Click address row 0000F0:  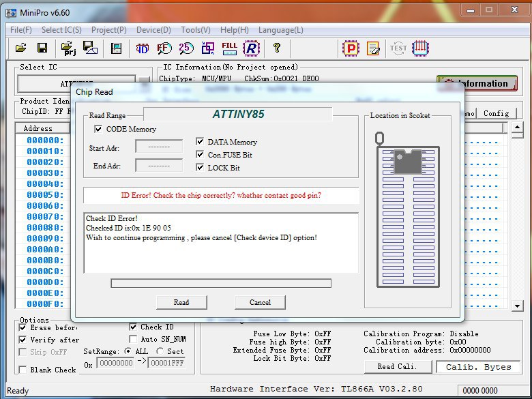click(x=45, y=304)
